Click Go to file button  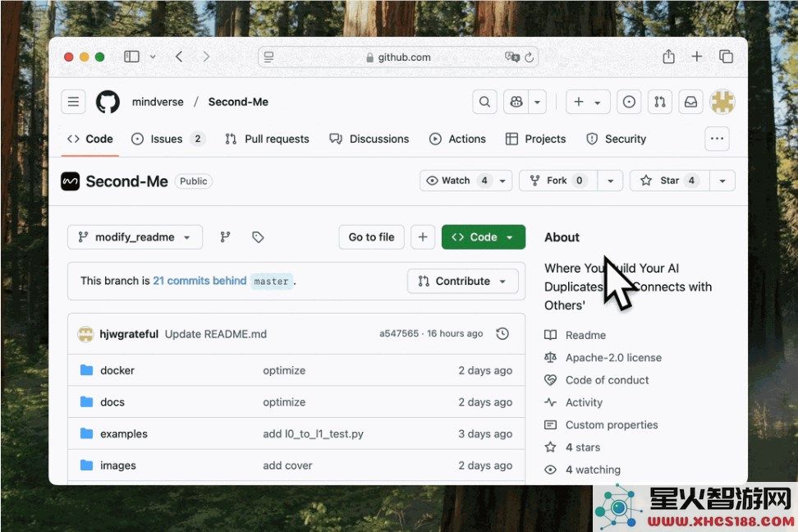(x=372, y=237)
